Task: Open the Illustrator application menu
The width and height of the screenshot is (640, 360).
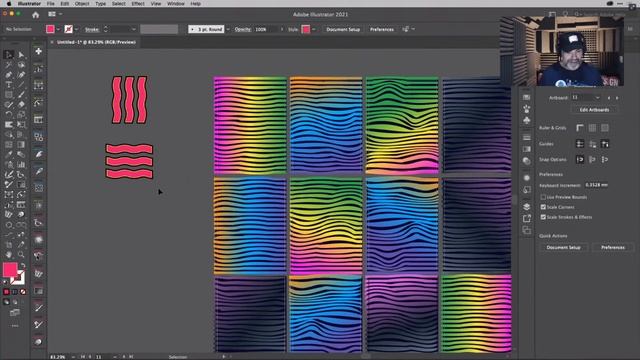Action: [29, 4]
